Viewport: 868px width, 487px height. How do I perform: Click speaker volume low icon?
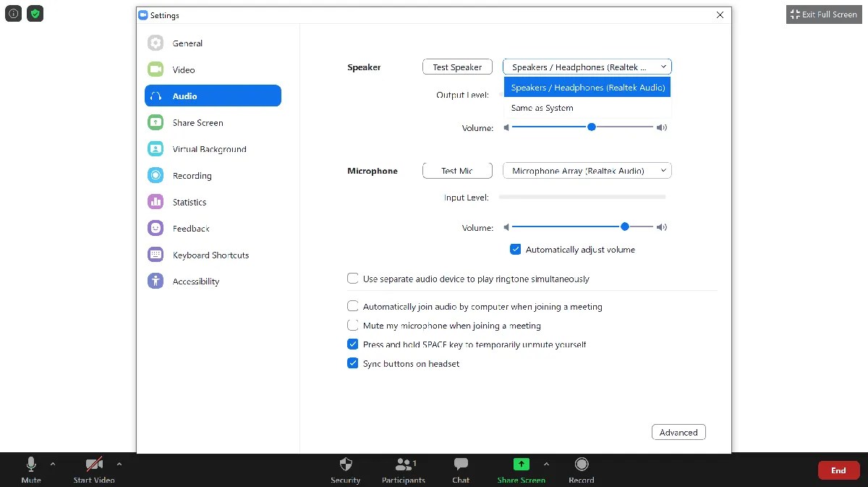(506, 127)
